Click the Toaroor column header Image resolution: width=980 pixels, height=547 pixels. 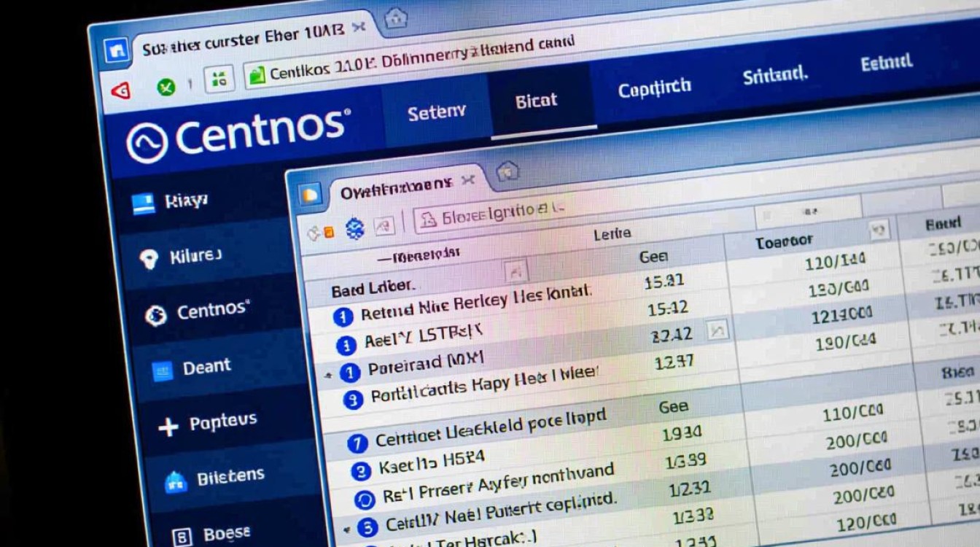[785, 242]
